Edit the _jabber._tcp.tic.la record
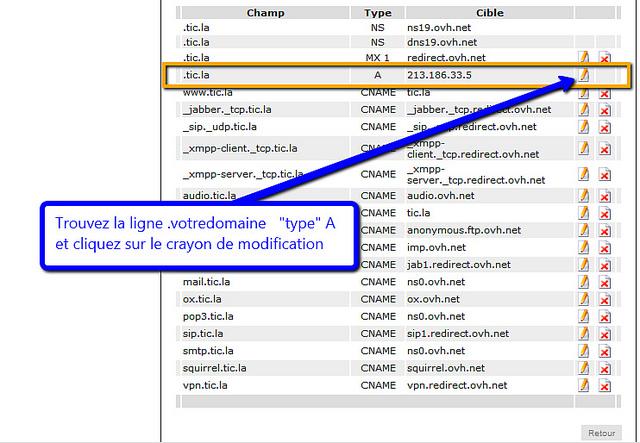This screenshot has width=640, height=443. pyautogui.click(x=584, y=110)
